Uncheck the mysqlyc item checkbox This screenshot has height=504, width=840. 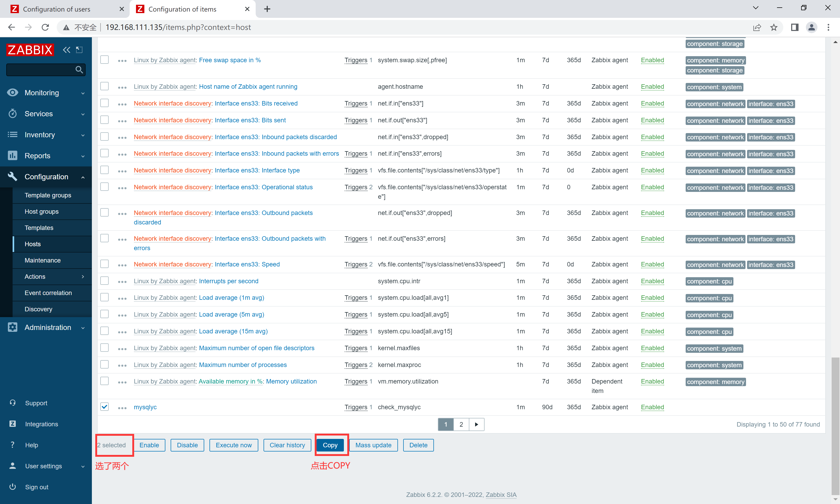click(104, 407)
